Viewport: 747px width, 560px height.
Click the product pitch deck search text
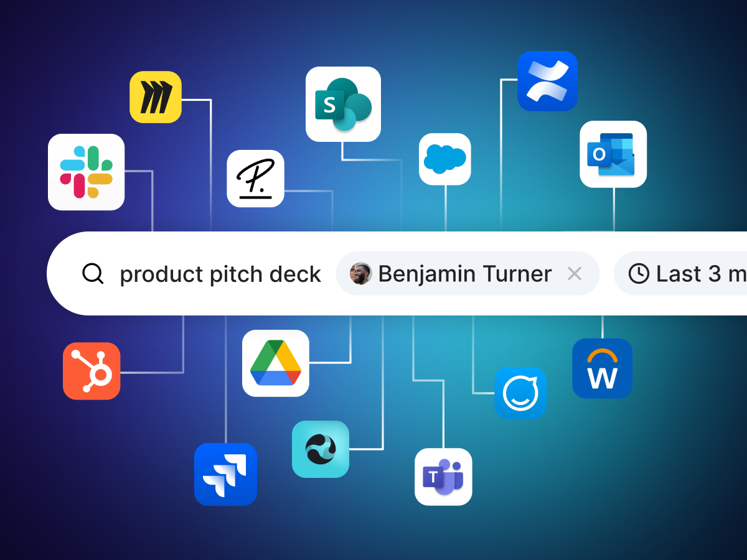click(220, 274)
